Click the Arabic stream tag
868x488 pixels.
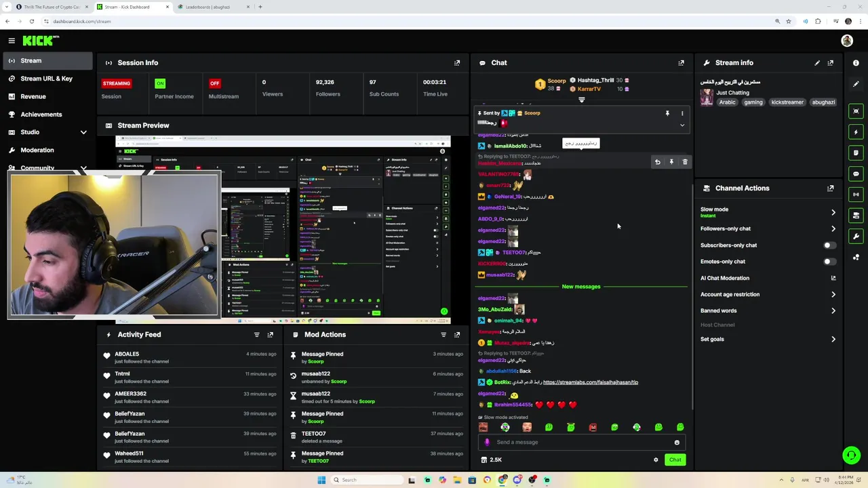click(x=728, y=102)
